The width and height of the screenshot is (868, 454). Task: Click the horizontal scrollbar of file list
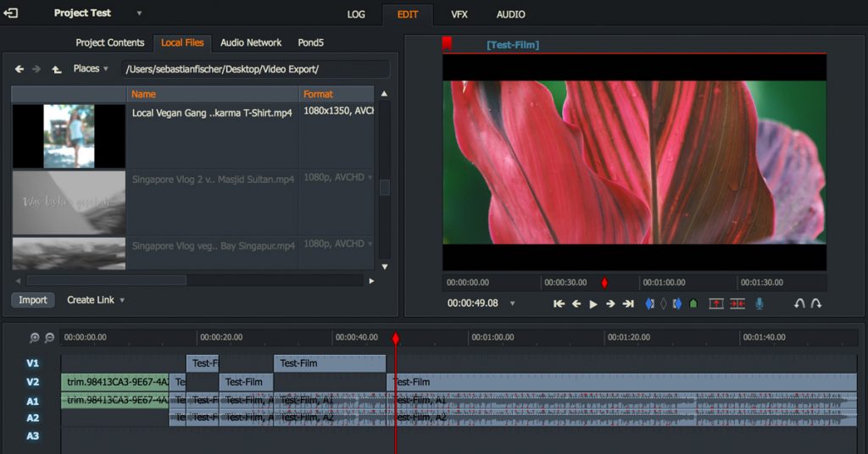(106, 281)
